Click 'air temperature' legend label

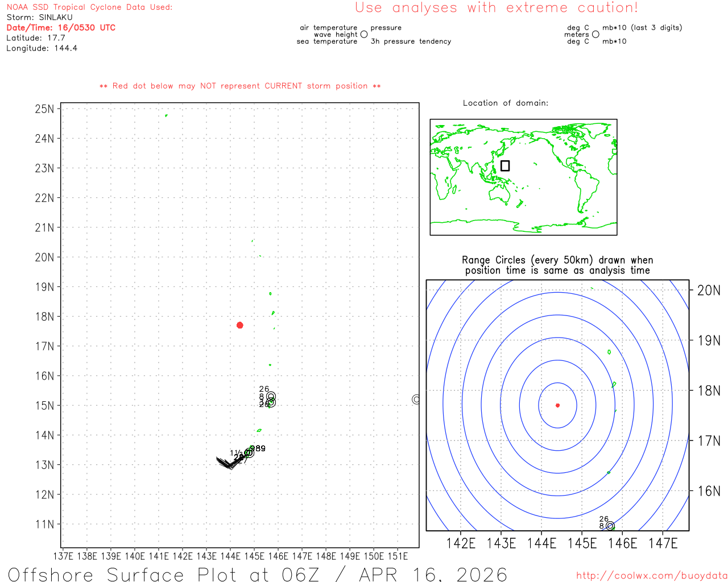329,28
